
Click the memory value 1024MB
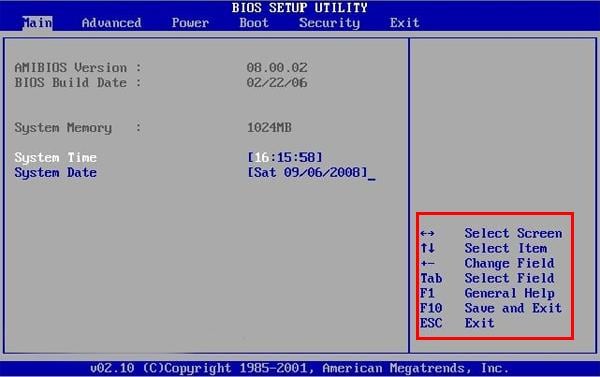(269, 127)
